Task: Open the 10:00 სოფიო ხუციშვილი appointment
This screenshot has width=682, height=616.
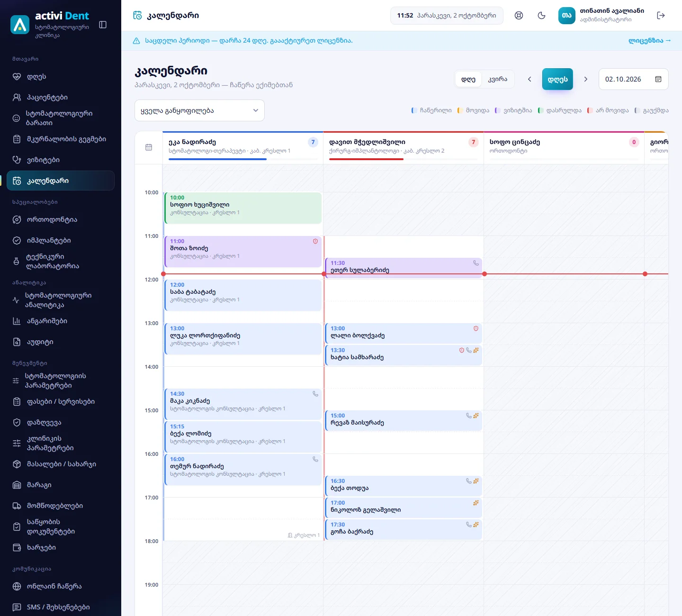Action: point(243,208)
